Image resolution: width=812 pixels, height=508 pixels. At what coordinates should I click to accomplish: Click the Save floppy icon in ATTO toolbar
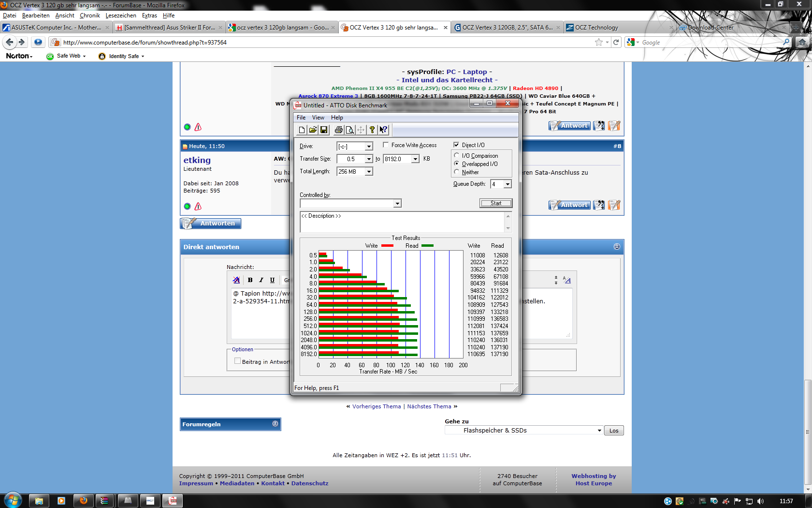click(x=324, y=130)
